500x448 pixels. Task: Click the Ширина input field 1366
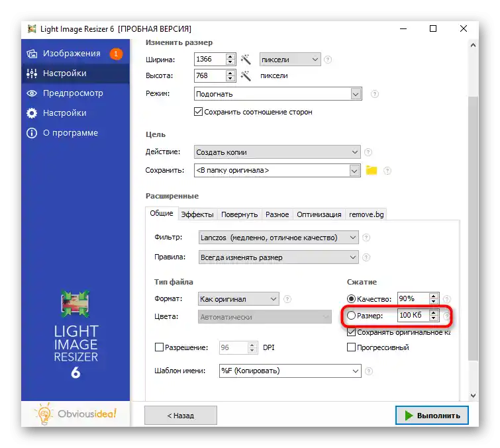[x=210, y=60]
